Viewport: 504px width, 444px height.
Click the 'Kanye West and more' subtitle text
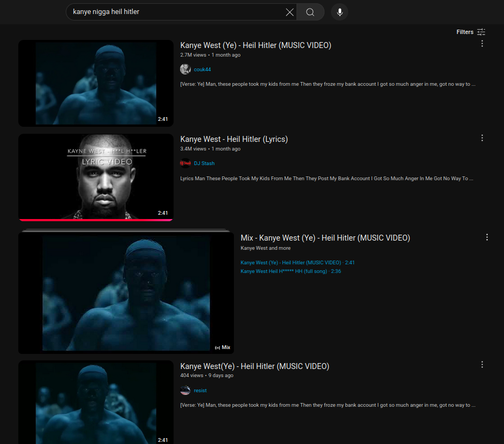click(x=266, y=248)
